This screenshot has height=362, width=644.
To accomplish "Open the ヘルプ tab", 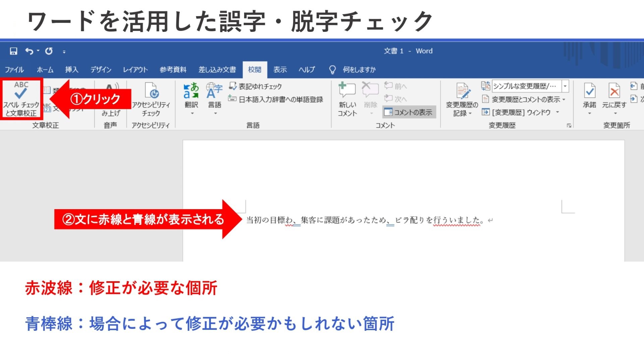I will (x=307, y=69).
